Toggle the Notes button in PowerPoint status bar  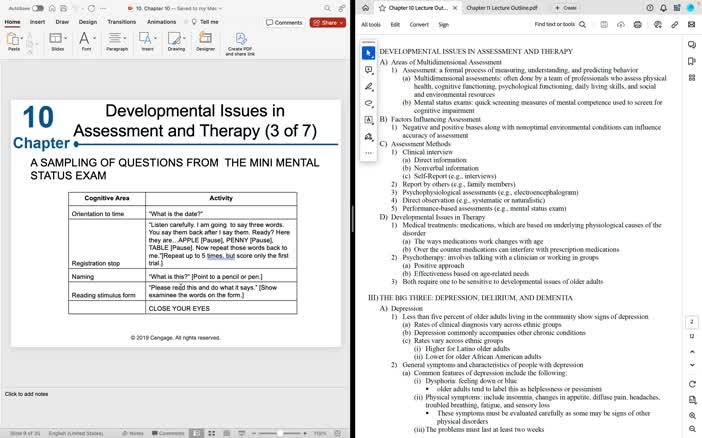tap(133, 433)
